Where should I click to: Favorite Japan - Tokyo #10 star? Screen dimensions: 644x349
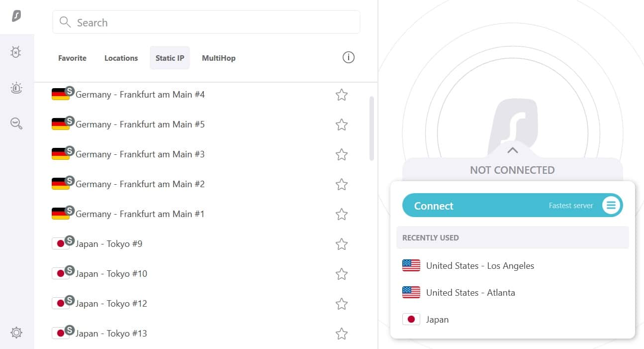point(342,274)
